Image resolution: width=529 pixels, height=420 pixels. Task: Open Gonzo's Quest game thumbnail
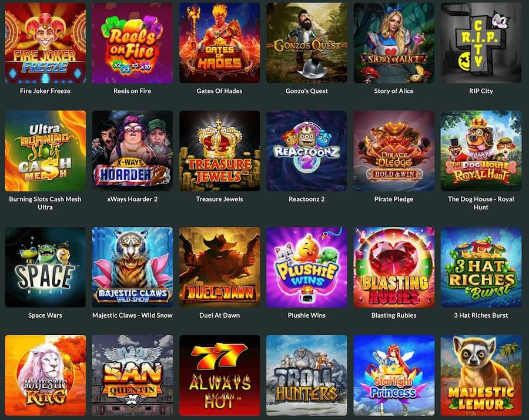307,43
